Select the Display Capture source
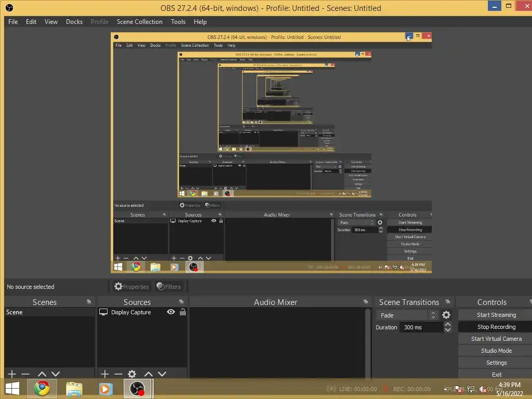The image size is (532, 399). (x=131, y=312)
